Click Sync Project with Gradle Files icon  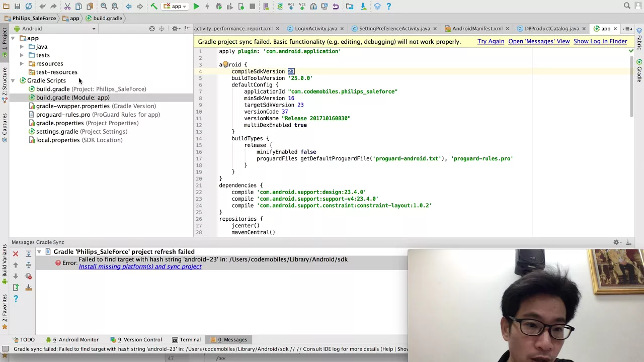click(x=280, y=7)
